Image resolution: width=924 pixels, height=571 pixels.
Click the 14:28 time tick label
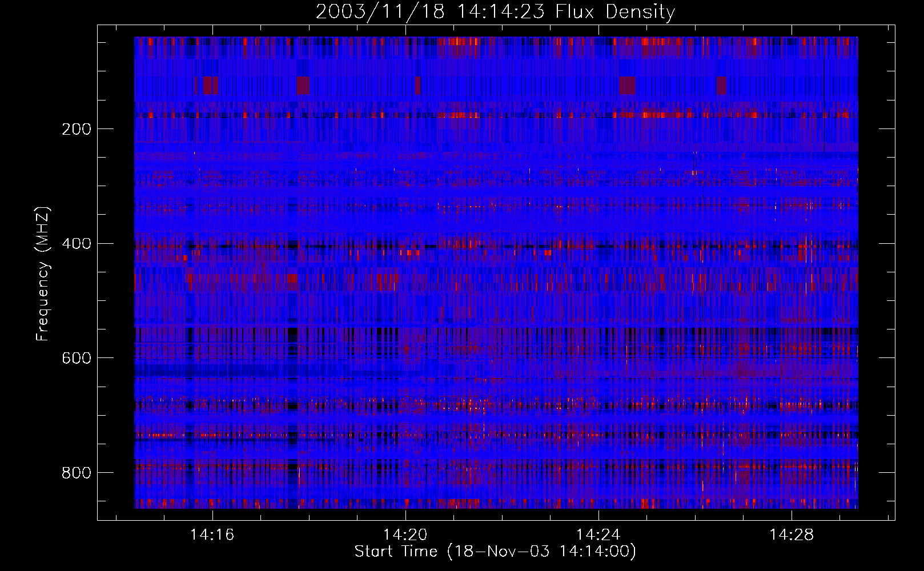[792, 535]
